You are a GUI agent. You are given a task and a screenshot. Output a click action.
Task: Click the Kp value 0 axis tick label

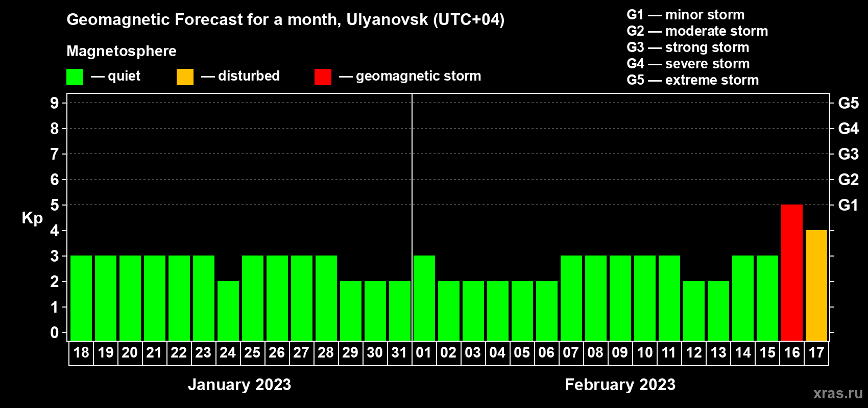[x=55, y=333]
